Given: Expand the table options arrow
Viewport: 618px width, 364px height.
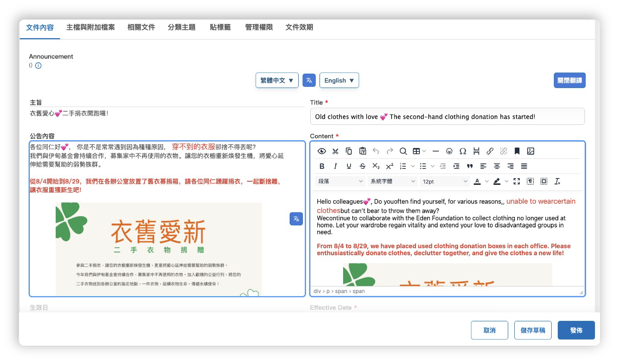Looking at the screenshot, I should click(424, 151).
